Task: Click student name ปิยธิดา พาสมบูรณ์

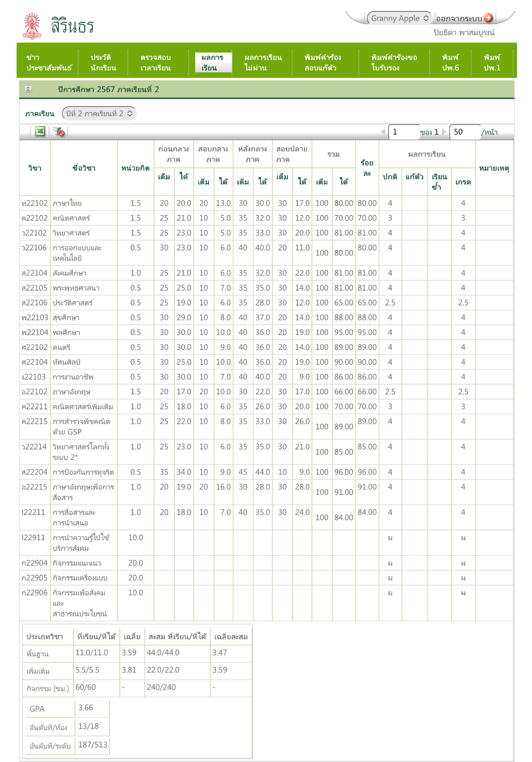Action: [464, 32]
